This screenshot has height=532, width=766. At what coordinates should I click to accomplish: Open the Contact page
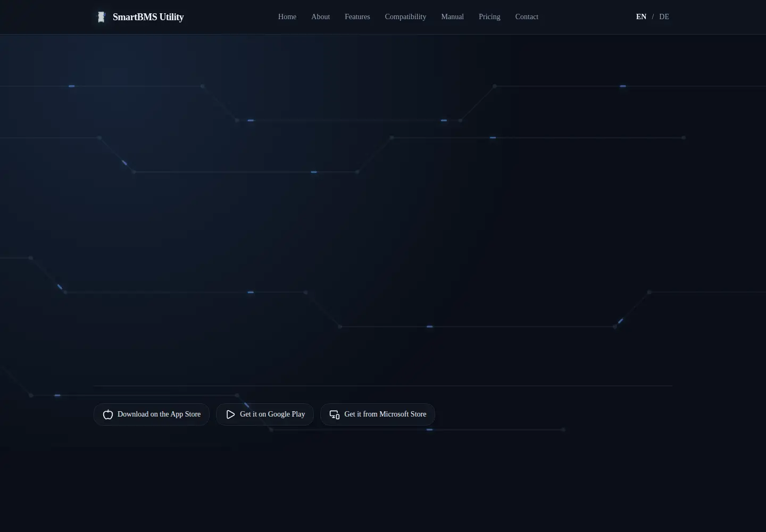click(527, 17)
